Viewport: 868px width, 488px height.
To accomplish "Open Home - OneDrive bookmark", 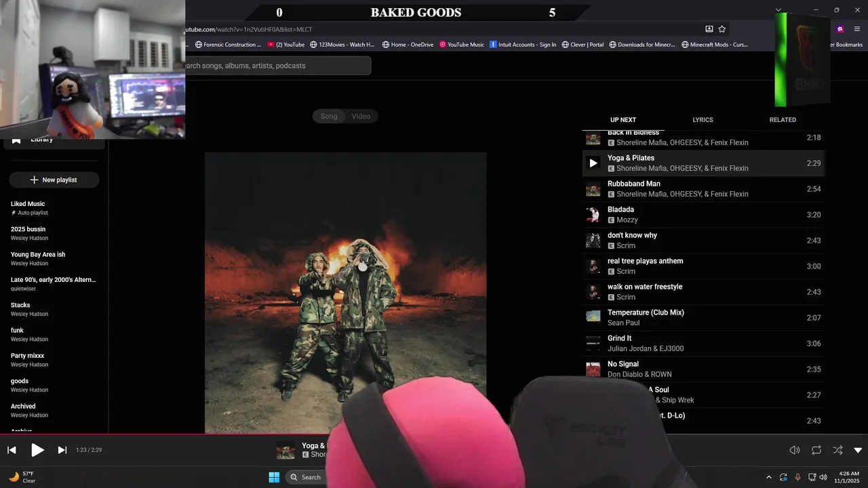I will coord(408,45).
